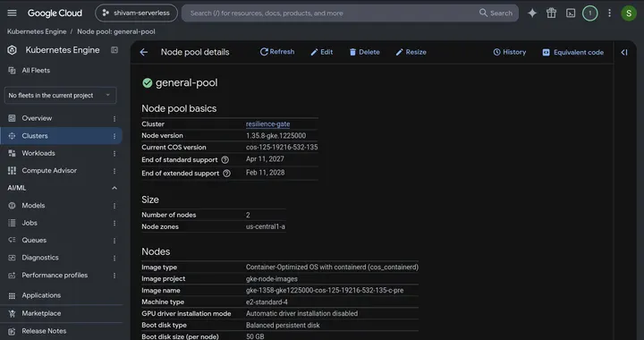The width and height of the screenshot is (644, 340).
Task: Refresh the node pool details
Action: point(277,52)
